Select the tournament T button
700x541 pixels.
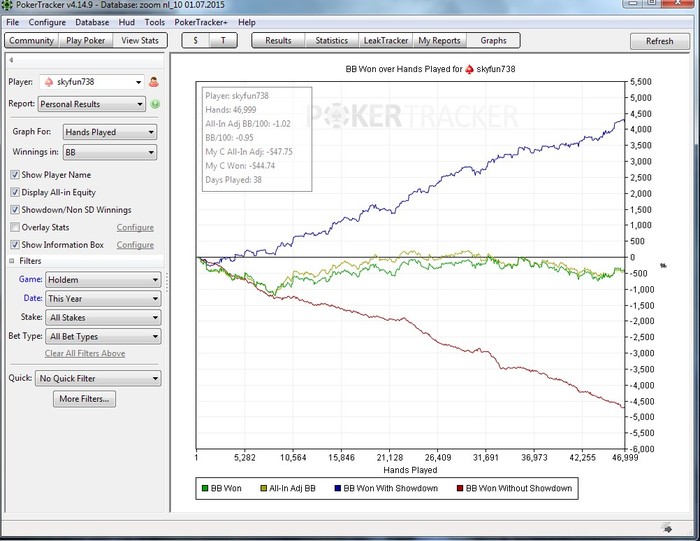[223, 41]
